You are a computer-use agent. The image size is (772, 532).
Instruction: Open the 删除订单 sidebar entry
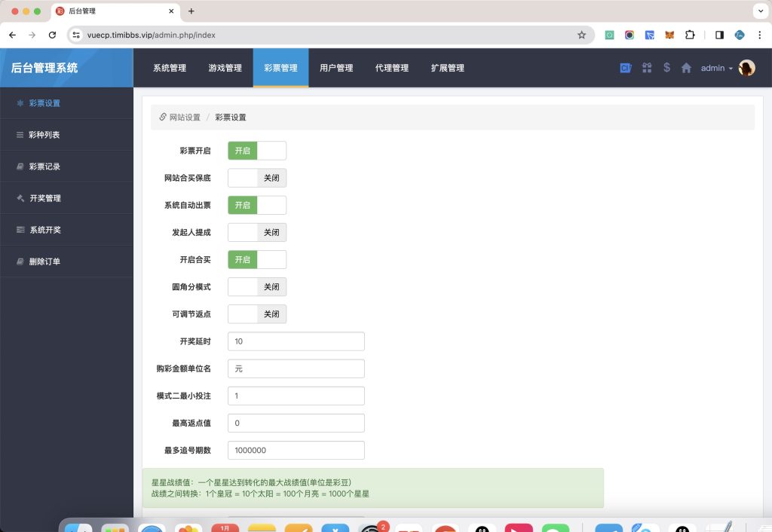(44, 261)
